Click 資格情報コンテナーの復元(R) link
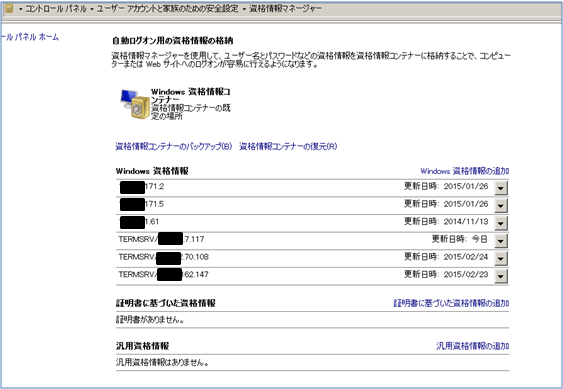The width and height of the screenshot is (563, 389). pyautogui.click(x=288, y=146)
